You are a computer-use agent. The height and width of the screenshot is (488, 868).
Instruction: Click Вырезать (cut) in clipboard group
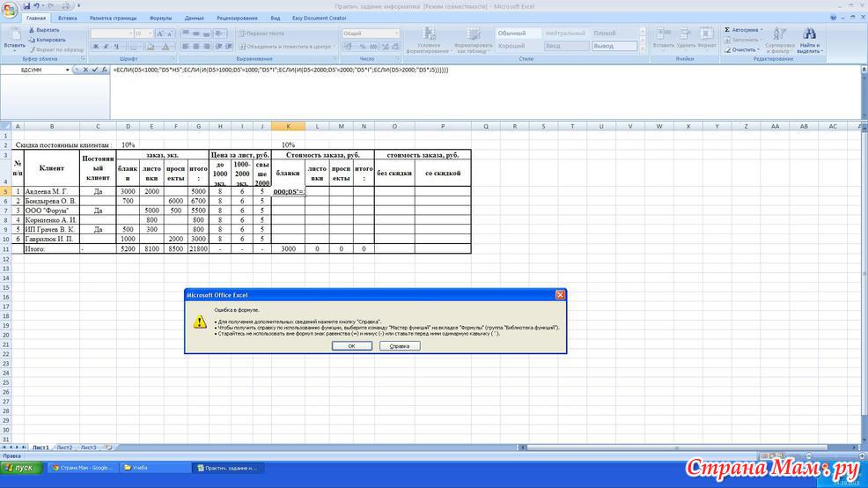tap(44, 30)
